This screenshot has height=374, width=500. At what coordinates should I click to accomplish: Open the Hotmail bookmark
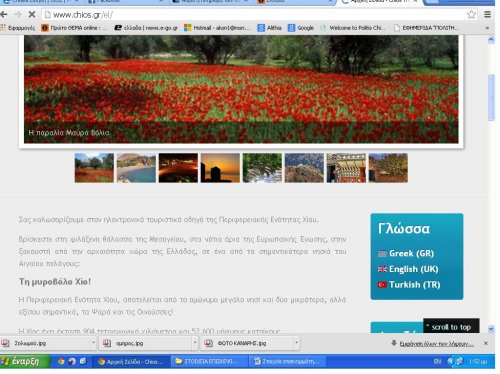[x=218, y=28]
